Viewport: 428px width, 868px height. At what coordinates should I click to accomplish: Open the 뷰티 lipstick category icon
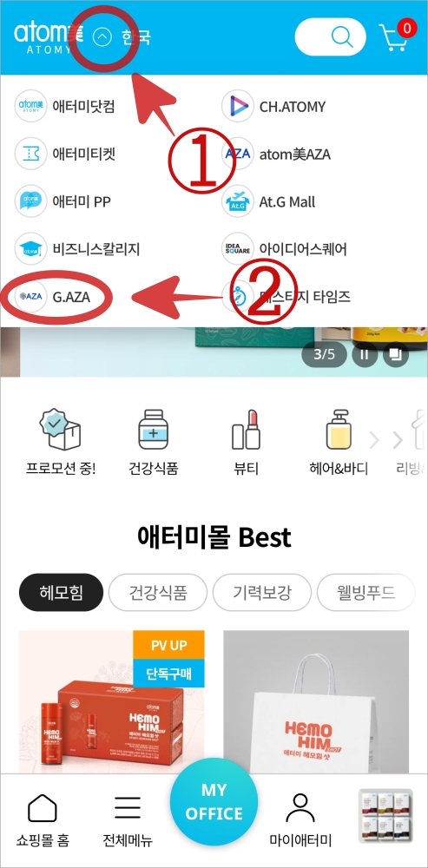pos(246,431)
